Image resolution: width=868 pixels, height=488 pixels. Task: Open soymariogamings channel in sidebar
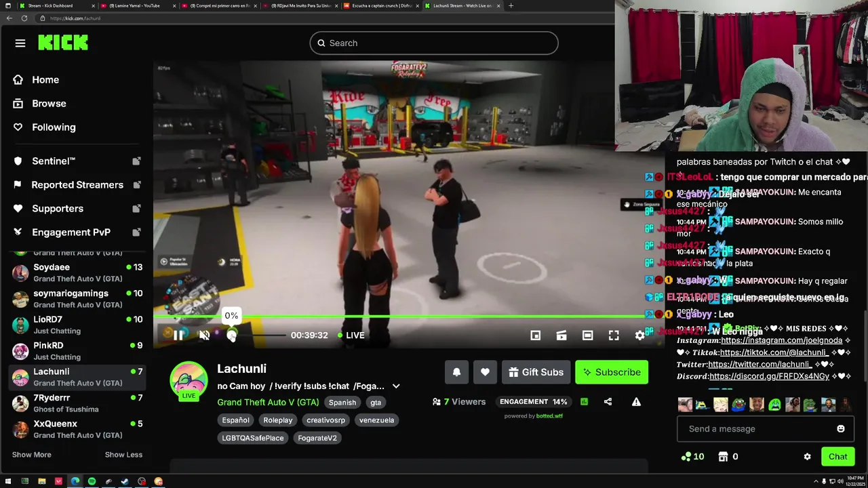click(77, 299)
